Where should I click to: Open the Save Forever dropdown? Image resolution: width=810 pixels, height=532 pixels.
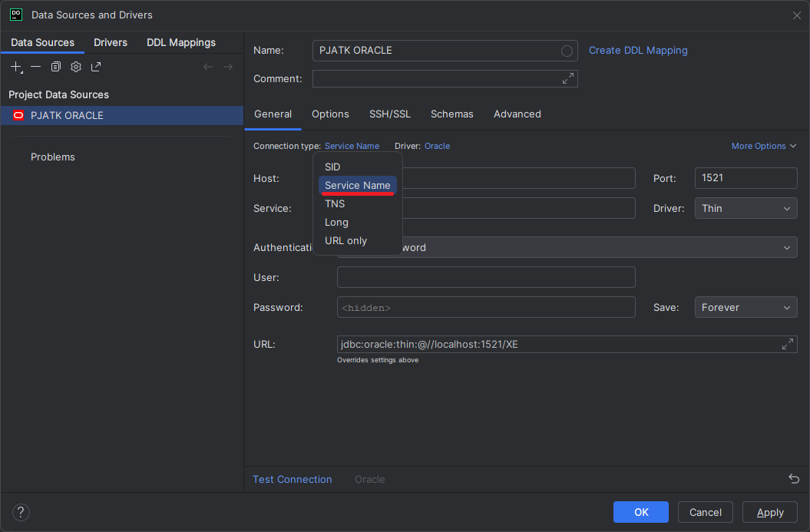coord(746,307)
